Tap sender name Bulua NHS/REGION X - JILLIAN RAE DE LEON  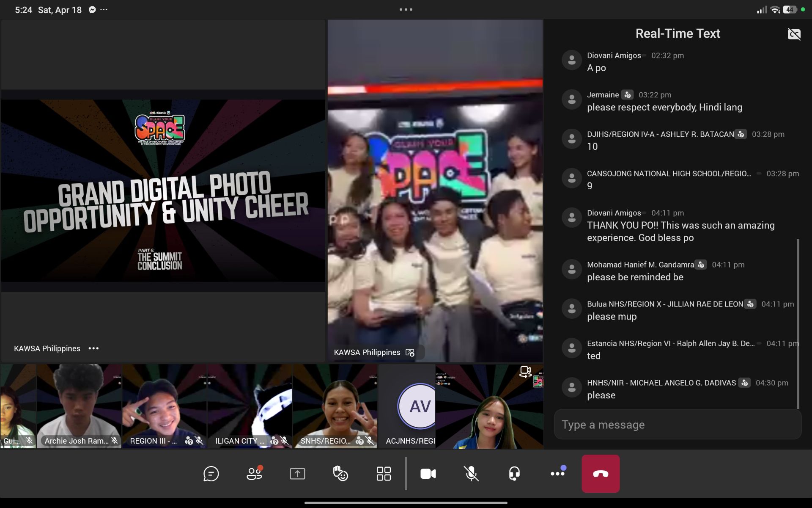coord(665,304)
